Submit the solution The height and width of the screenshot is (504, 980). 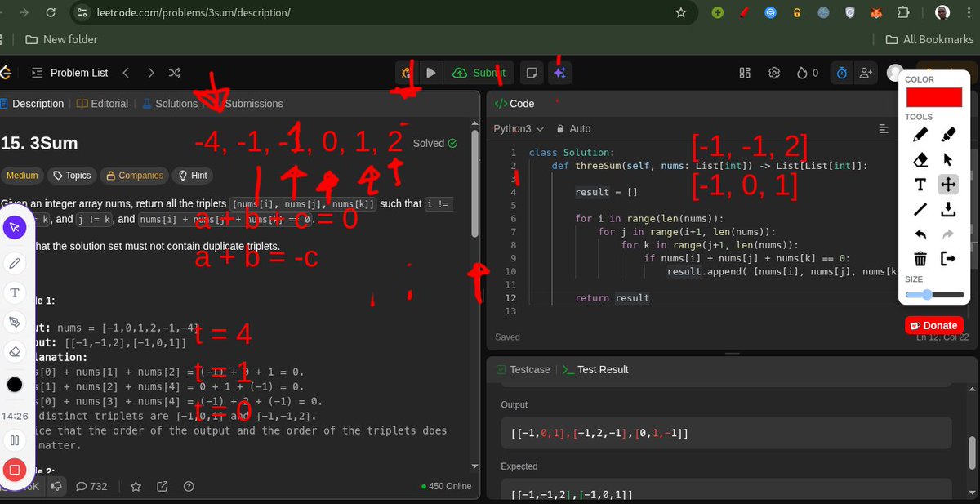[x=479, y=73]
